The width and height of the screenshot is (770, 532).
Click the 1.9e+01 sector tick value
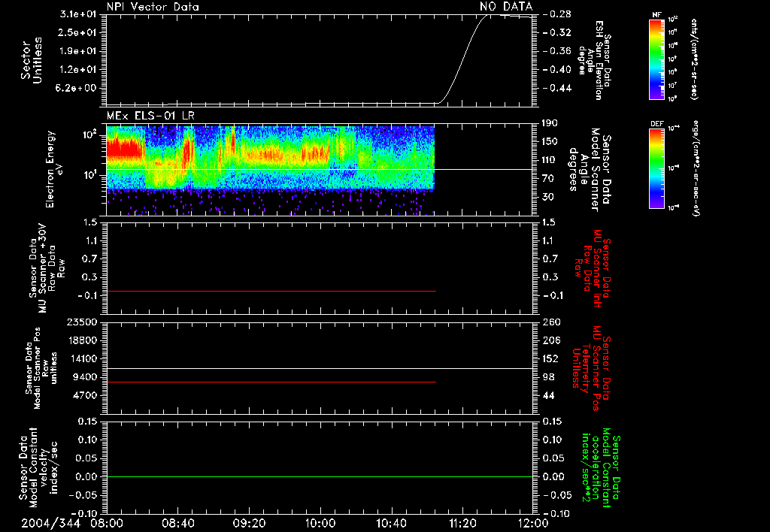(77, 51)
